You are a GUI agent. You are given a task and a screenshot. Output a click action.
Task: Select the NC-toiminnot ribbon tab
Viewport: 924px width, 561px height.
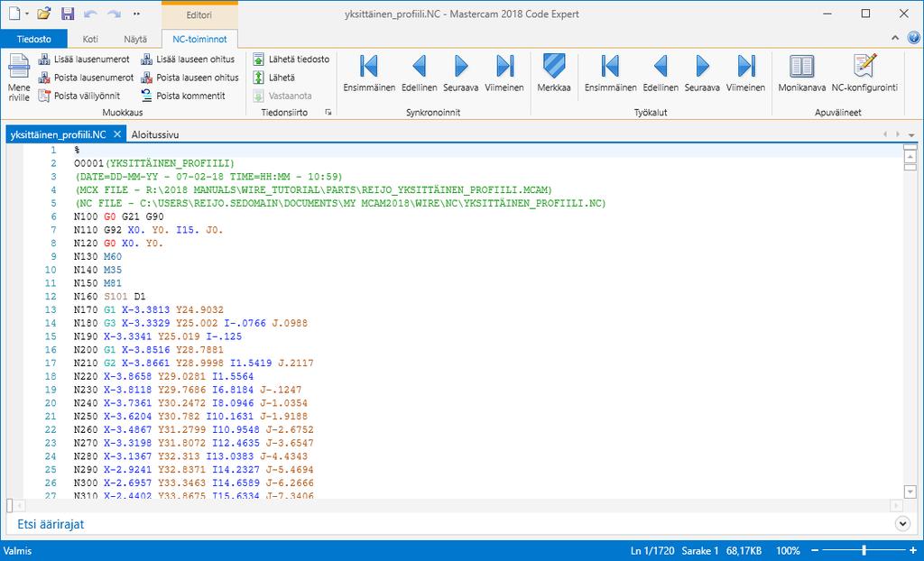(x=199, y=39)
